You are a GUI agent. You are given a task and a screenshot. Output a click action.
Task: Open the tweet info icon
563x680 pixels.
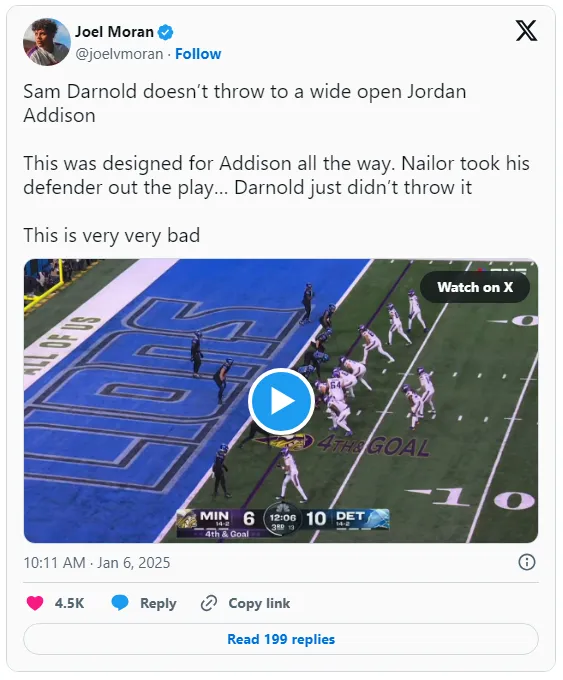[527, 562]
